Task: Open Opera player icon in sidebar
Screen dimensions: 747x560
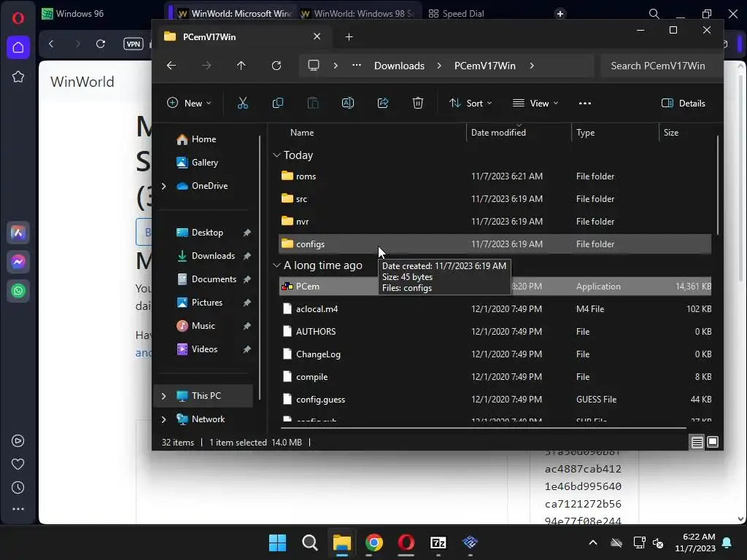Action: 18,441
